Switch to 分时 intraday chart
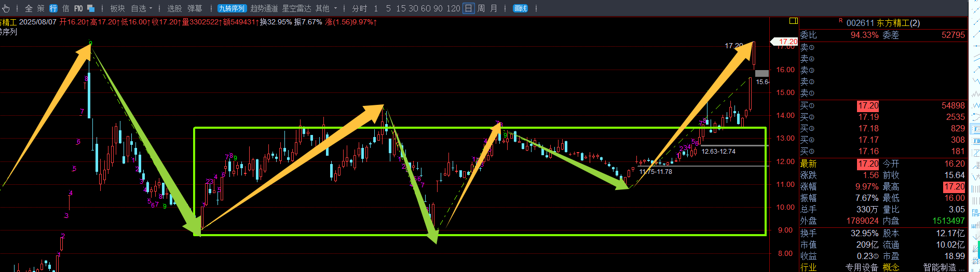Image resolution: width=980 pixels, height=272 pixels. point(359,8)
